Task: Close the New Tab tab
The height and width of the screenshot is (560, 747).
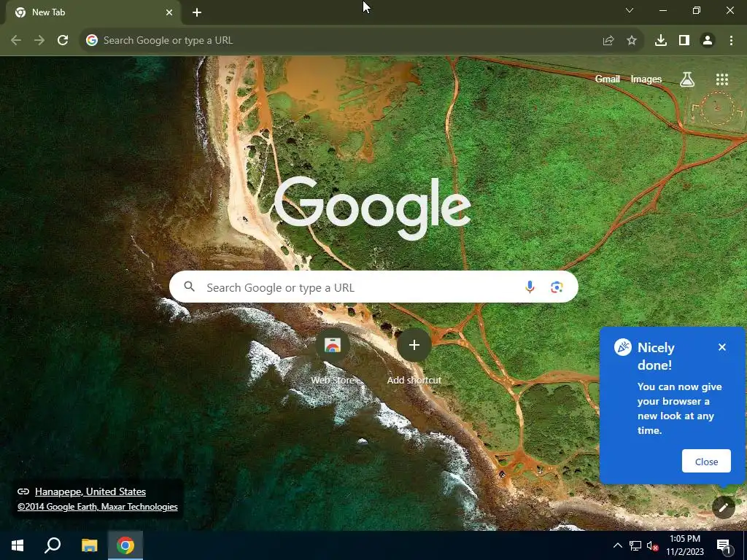Action: (x=169, y=12)
